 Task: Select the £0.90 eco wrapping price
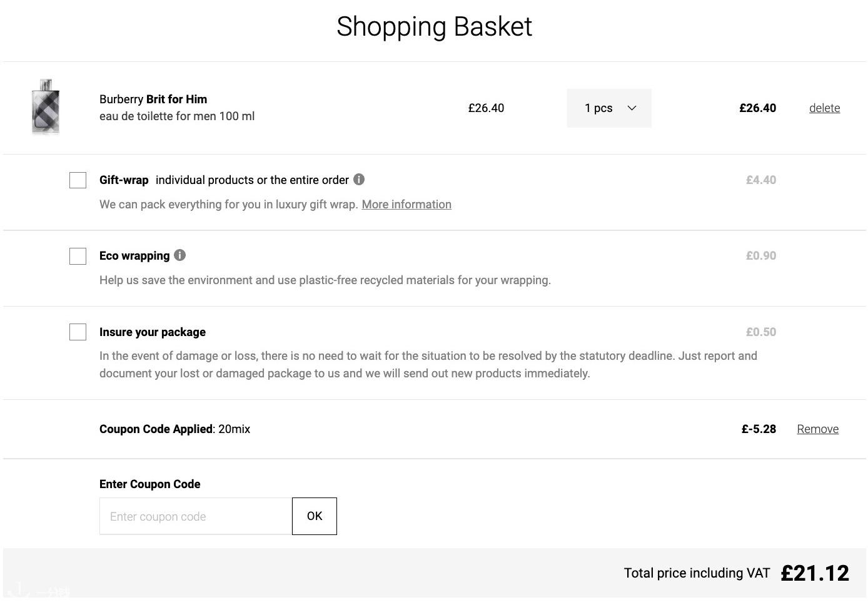point(761,256)
